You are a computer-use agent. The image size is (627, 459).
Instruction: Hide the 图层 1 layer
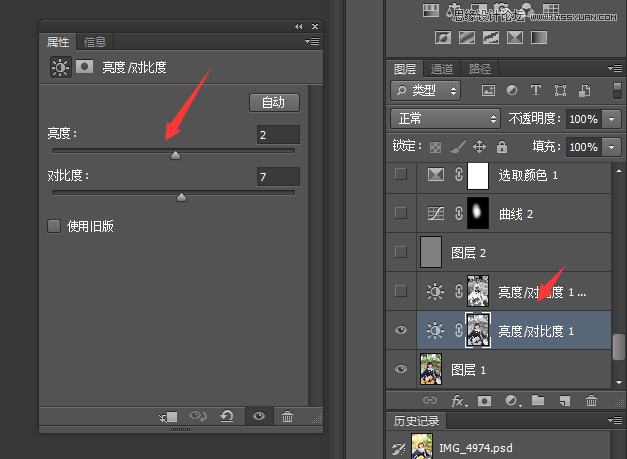pyautogui.click(x=401, y=369)
